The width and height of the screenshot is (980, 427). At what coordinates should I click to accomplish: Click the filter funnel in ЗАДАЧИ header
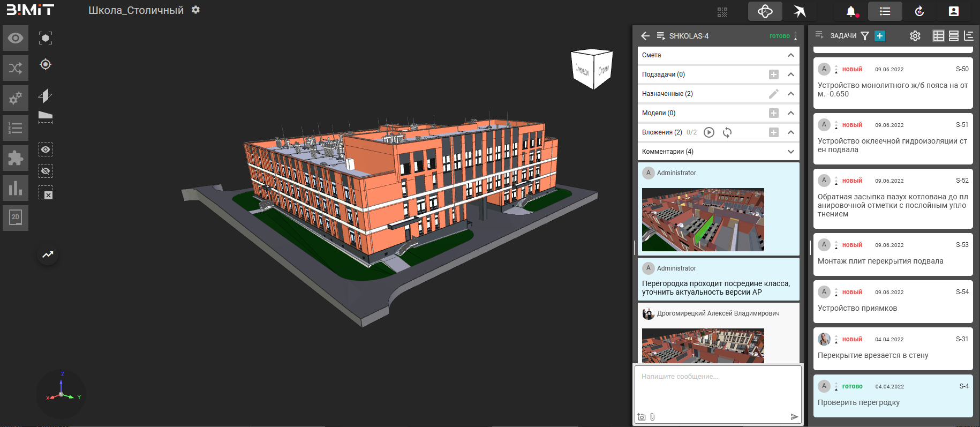pos(864,36)
